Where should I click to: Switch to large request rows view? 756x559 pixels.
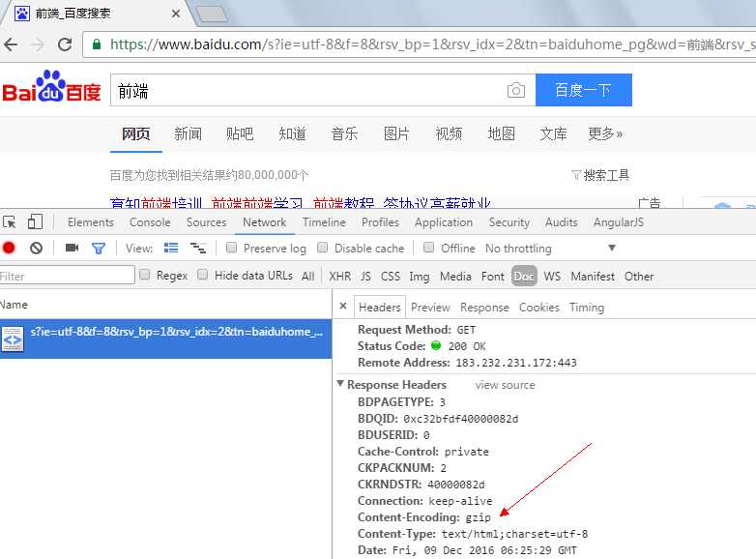171,248
